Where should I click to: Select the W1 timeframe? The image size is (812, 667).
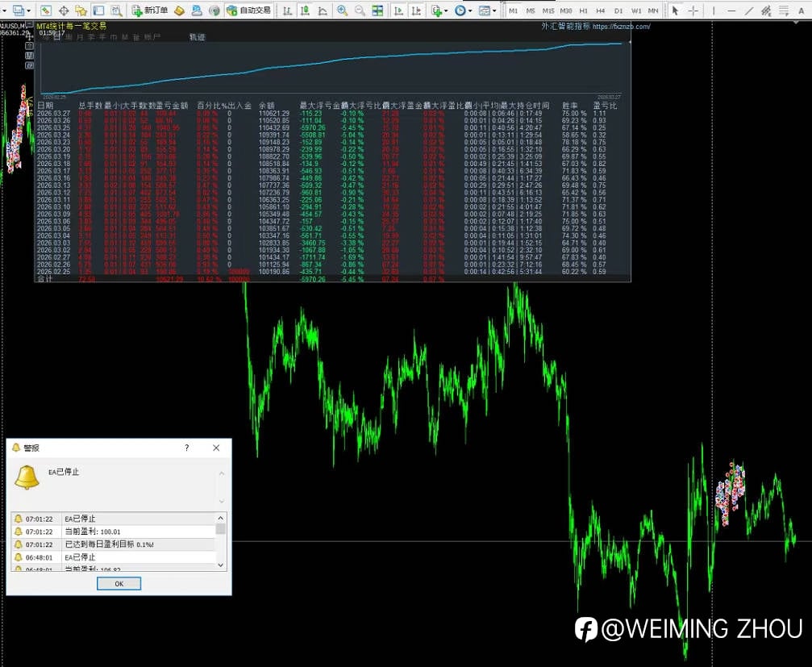pyautogui.click(x=636, y=10)
